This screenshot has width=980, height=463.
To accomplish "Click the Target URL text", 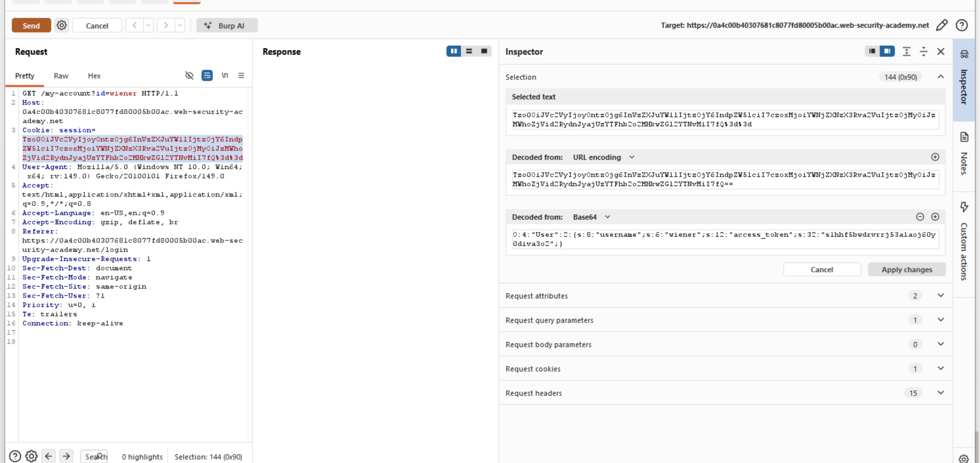I will click(x=795, y=25).
